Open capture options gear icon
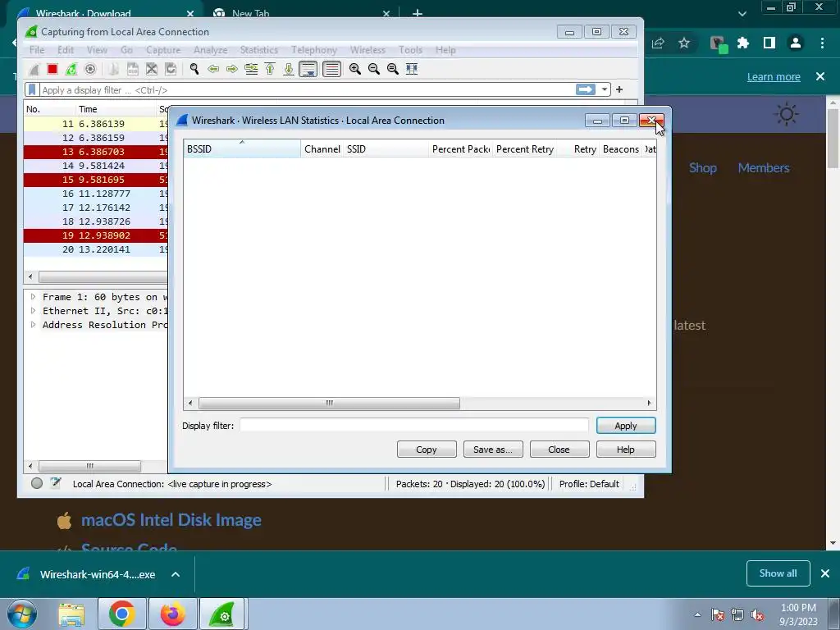The image size is (840, 630). click(90, 69)
